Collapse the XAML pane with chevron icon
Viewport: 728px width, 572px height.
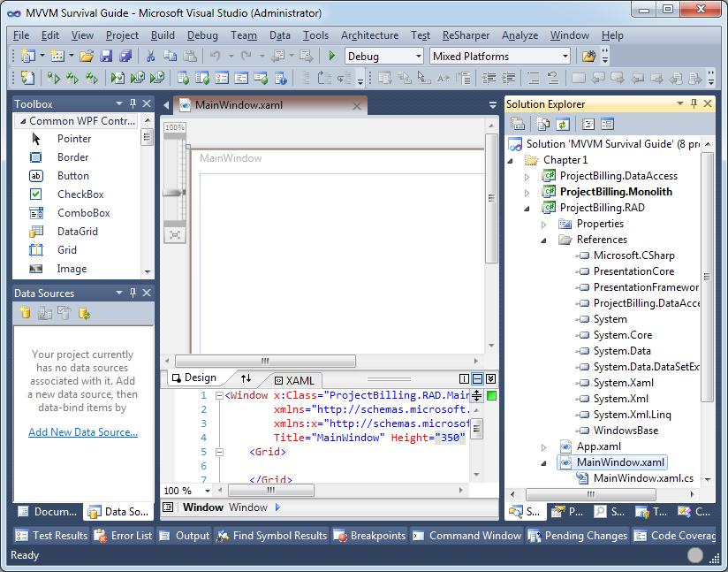[490, 378]
